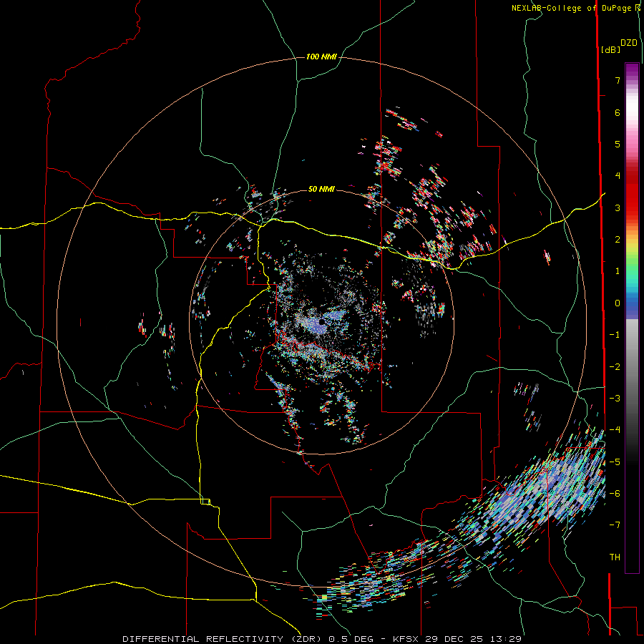
Task: Select the -6 dB legend value
Action: 615,494
